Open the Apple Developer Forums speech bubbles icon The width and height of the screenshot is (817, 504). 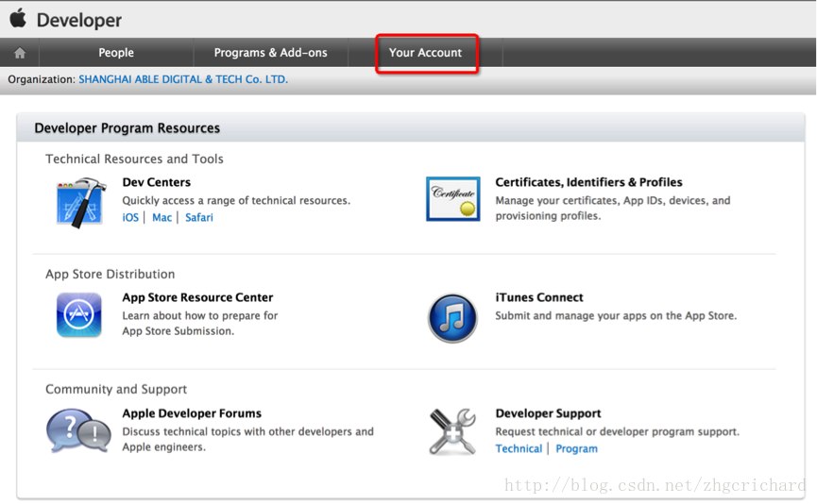[78, 431]
